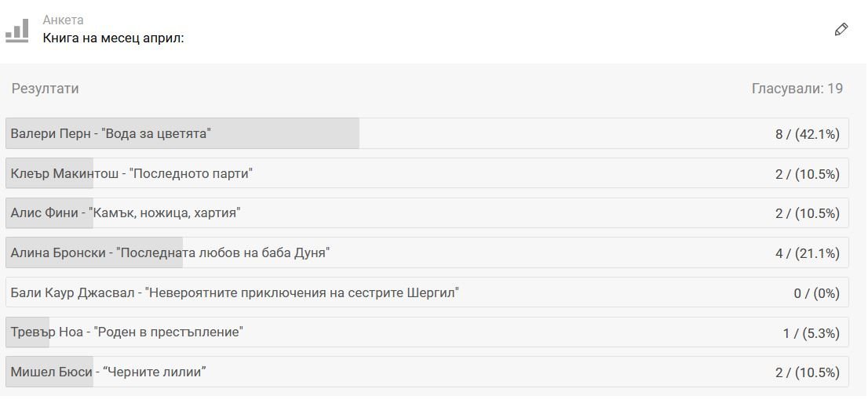
Task: Click the "Анкета" label
Action: (x=63, y=20)
